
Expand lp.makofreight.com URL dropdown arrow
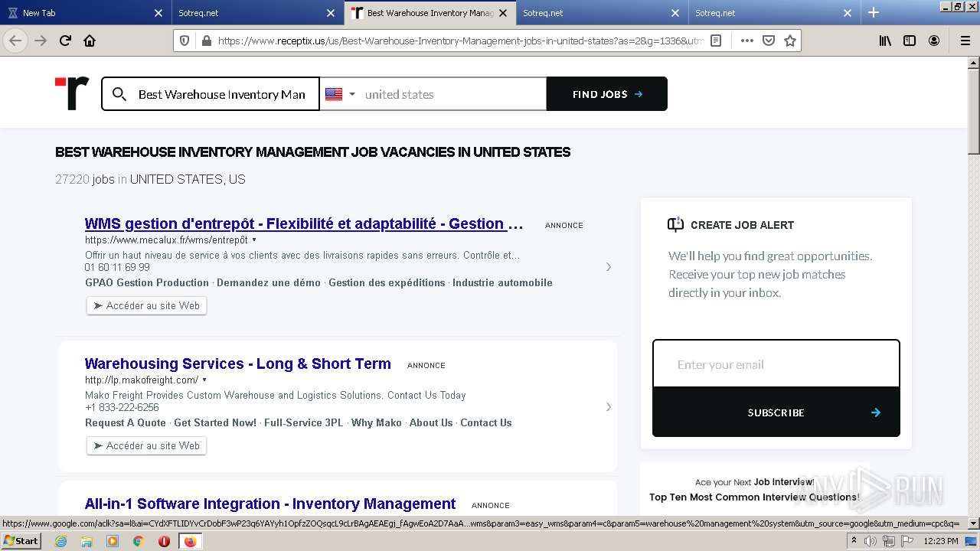pyautogui.click(x=204, y=380)
